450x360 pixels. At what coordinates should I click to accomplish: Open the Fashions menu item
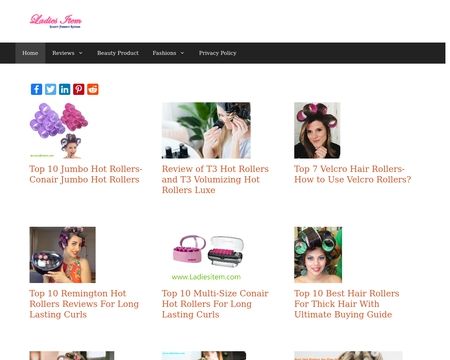164,53
